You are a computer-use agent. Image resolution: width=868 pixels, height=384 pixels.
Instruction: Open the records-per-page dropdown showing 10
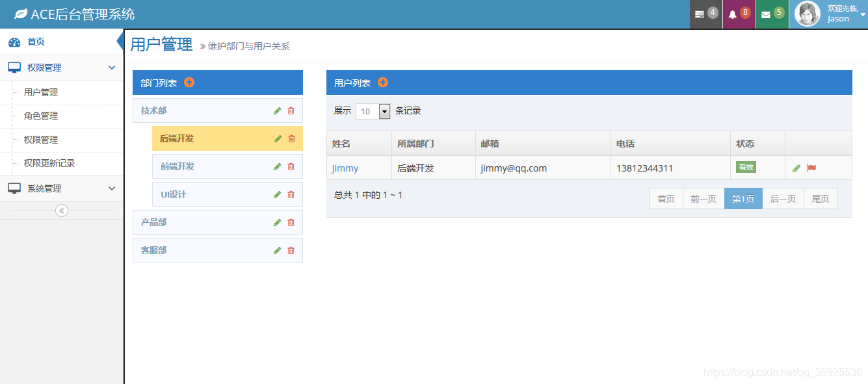(x=373, y=111)
